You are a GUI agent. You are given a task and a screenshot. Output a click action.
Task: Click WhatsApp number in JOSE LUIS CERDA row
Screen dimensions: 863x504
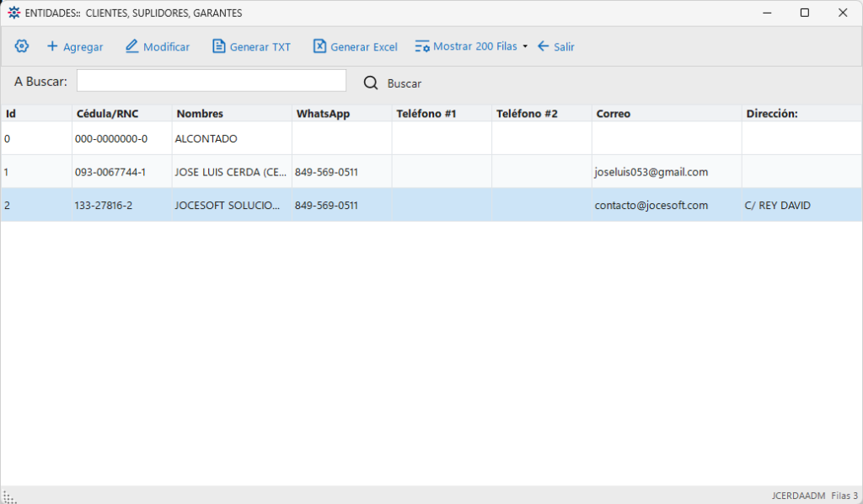[342, 172]
